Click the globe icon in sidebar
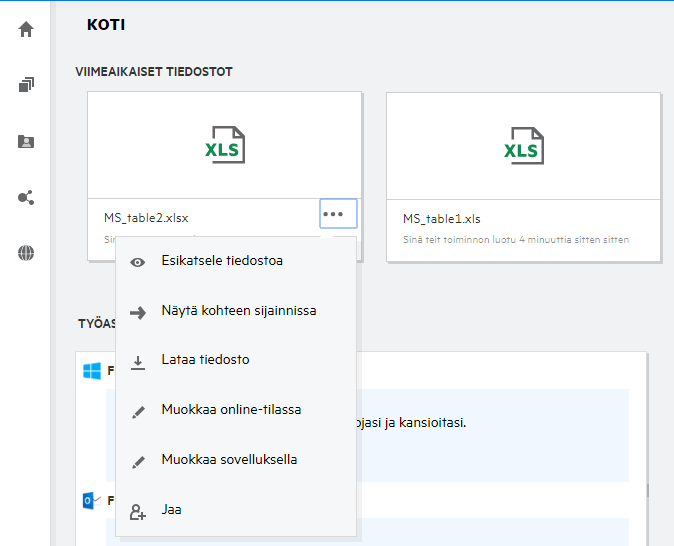The height and width of the screenshot is (546, 674). click(26, 253)
